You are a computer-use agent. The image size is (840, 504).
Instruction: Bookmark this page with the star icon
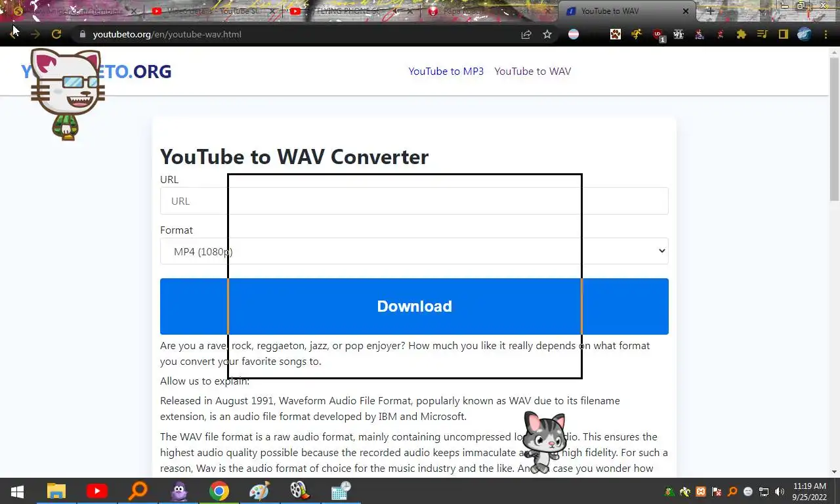click(x=547, y=34)
